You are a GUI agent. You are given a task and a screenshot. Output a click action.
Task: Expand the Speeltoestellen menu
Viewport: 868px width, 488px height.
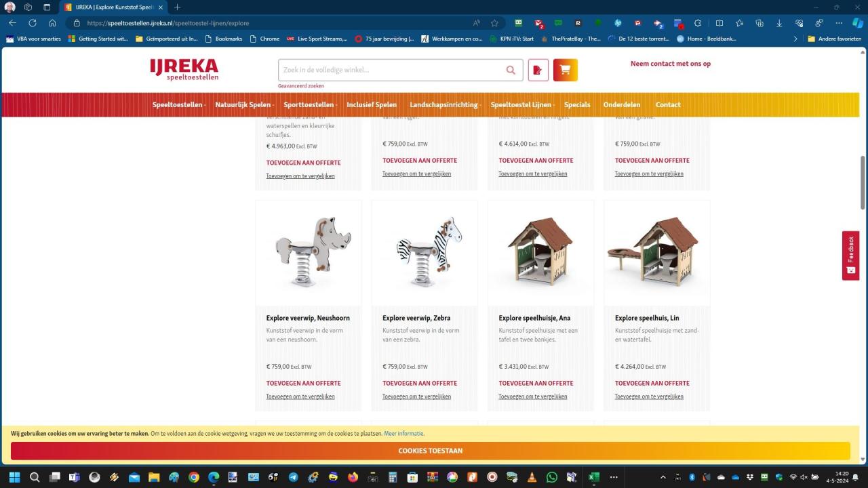pos(179,105)
